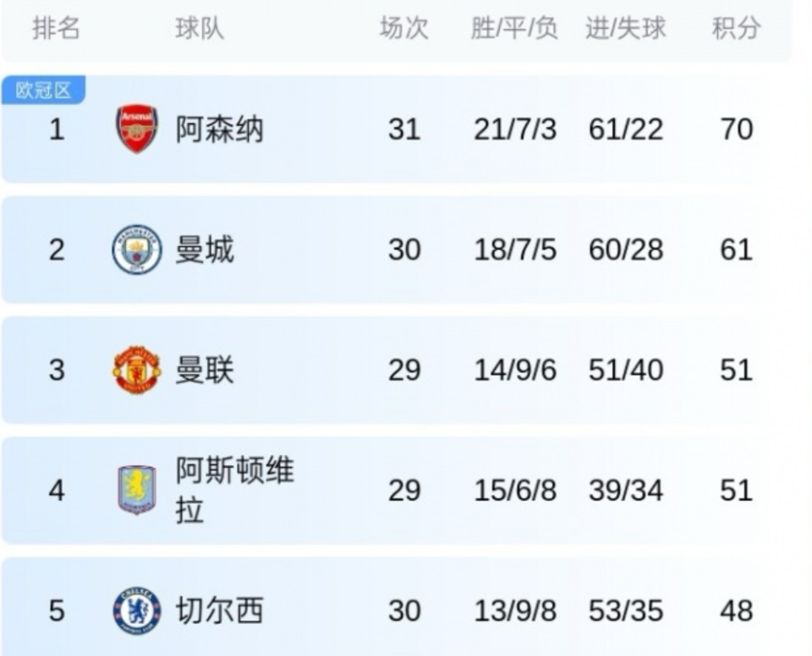Select the 进/失球 column header
This screenshot has height=656, width=812.
tap(625, 29)
